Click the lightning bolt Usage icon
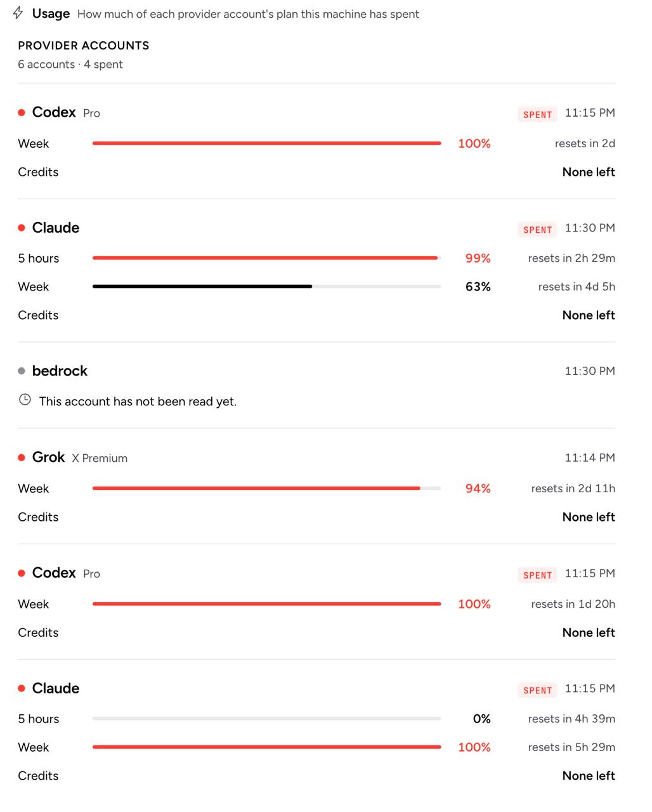The width and height of the screenshot is (652, 812). tap(18, 13)
